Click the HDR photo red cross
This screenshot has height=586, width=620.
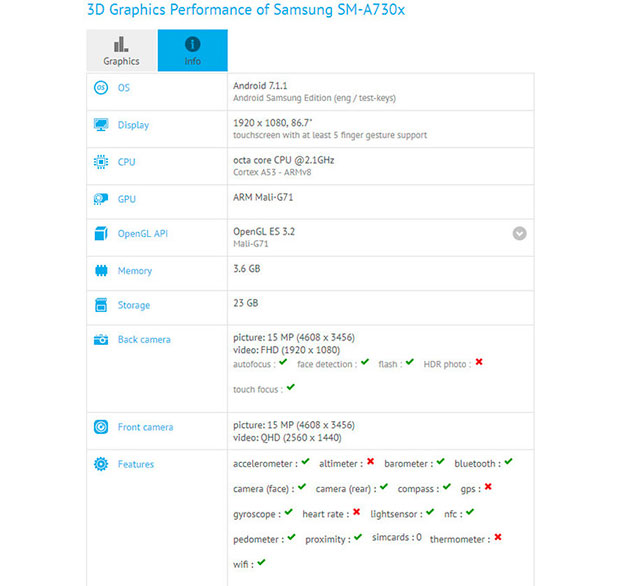pos(479,362)
